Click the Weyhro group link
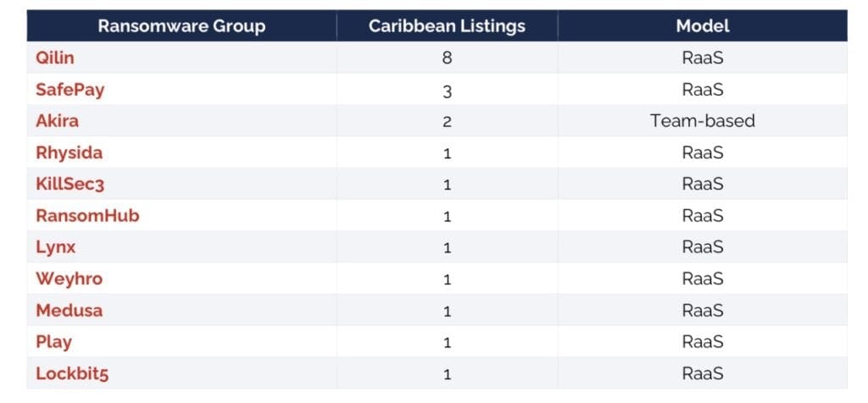This screenshot has width=868, height=403. 69,279
